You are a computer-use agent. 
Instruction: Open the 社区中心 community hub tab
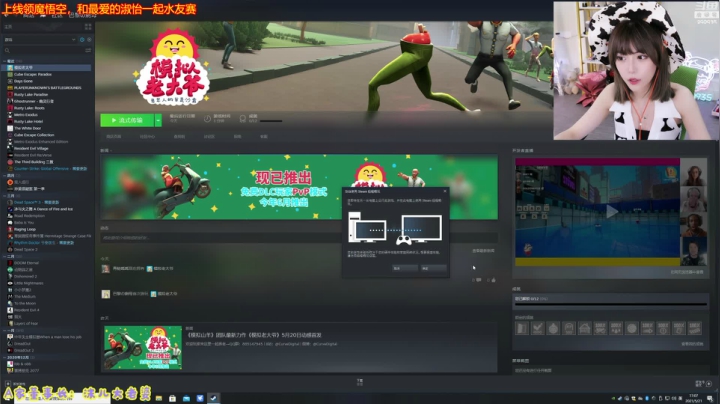[147, 136]
